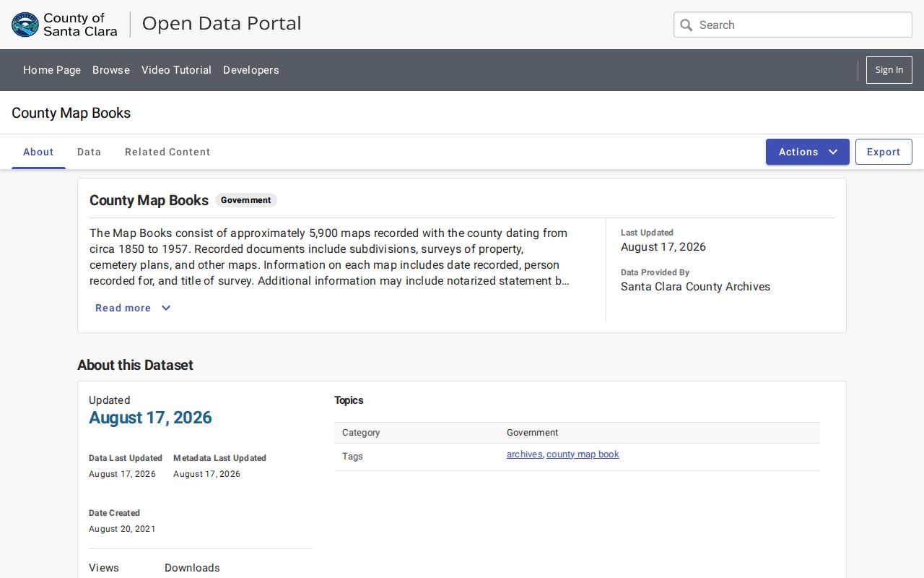Click the large August 17, 2026 updated date

150,418
